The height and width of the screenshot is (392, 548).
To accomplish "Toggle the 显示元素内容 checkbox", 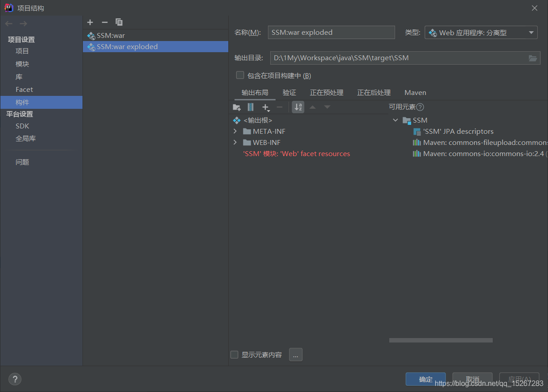I will pyautogui.click(x=234, y=355).
